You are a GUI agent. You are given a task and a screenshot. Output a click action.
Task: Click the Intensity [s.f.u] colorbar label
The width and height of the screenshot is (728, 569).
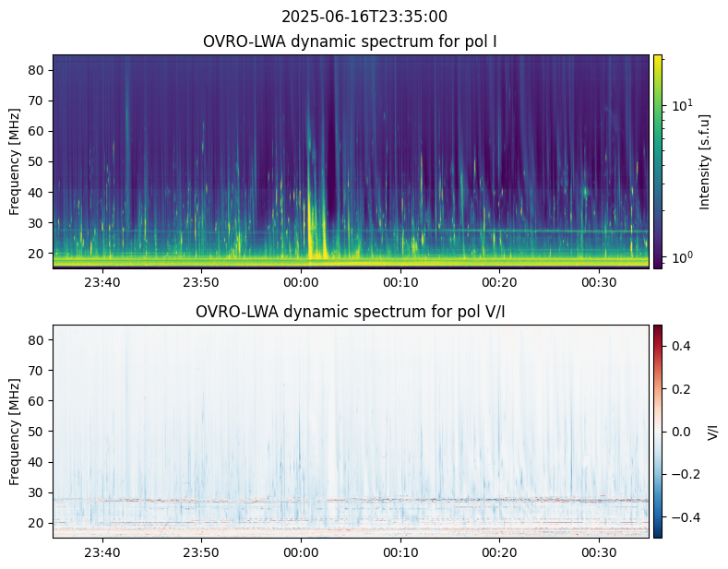706,161
